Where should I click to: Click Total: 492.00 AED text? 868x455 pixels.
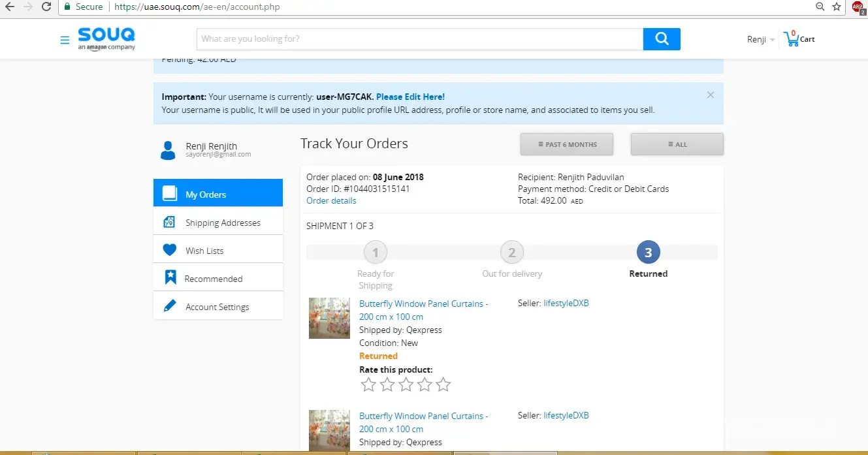pyautogui.click(x=550, y=200)
